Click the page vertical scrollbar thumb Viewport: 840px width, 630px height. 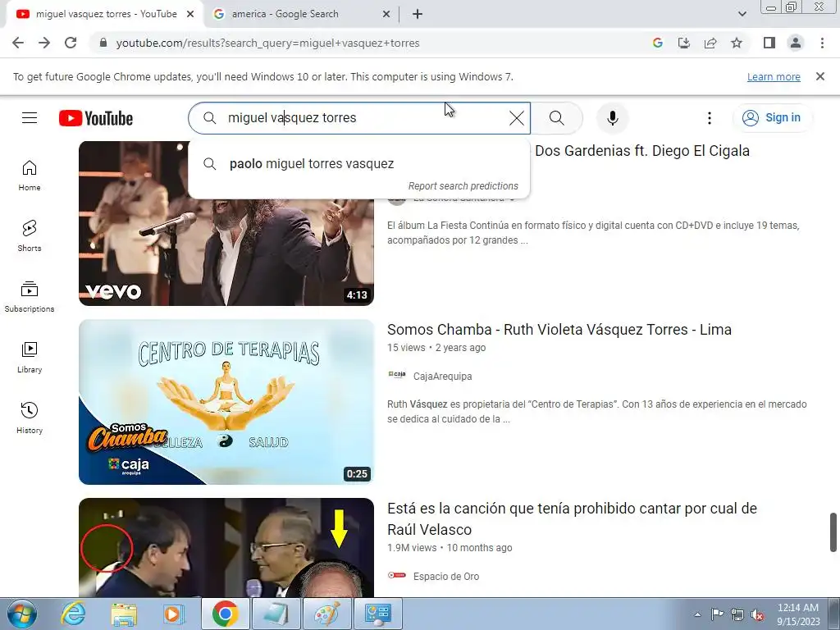tap(833, 532)
